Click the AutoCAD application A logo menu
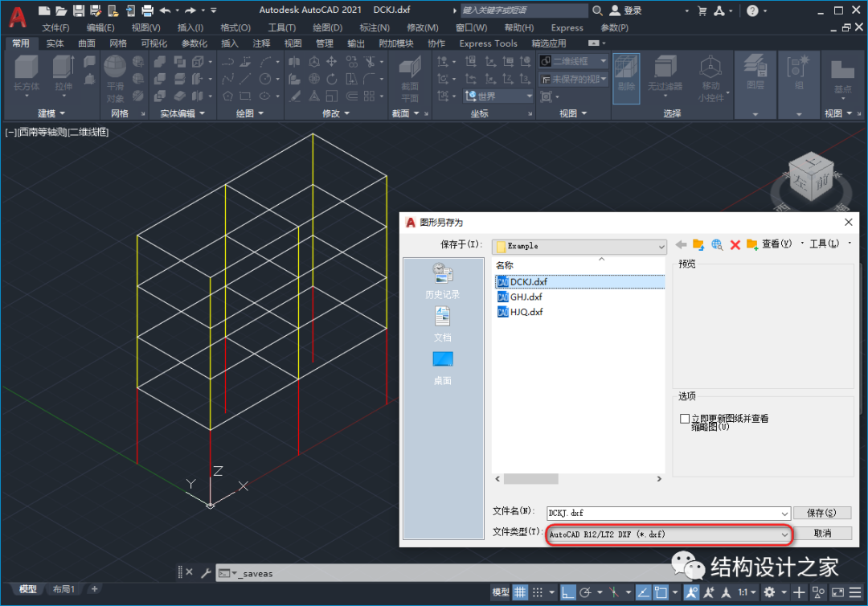Screen dimensions: 868x606 [18, 17]
